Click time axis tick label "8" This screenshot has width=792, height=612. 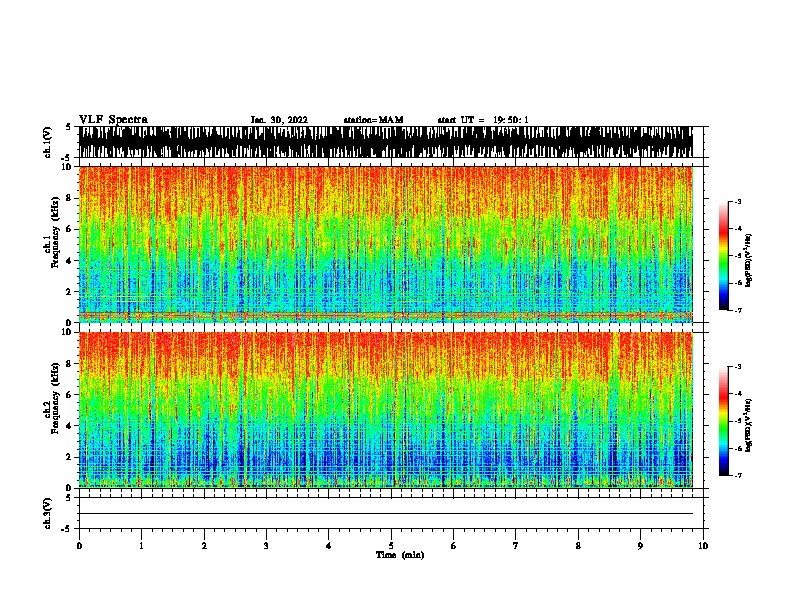pos(578,546)
